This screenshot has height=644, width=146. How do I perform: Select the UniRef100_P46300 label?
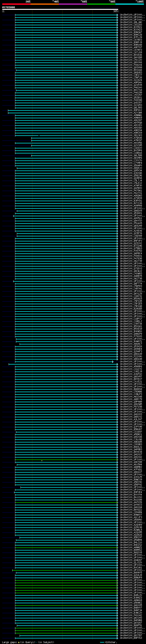(131, 87)
